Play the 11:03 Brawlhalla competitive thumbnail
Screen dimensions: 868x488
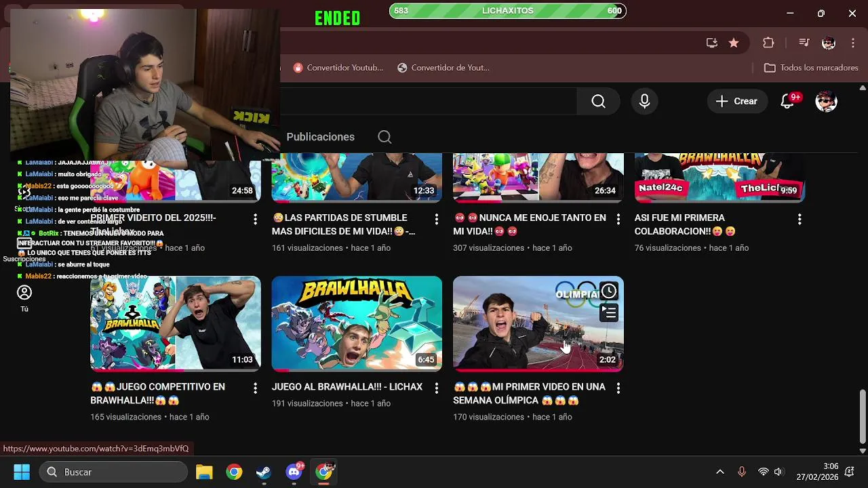coord(176,323)
